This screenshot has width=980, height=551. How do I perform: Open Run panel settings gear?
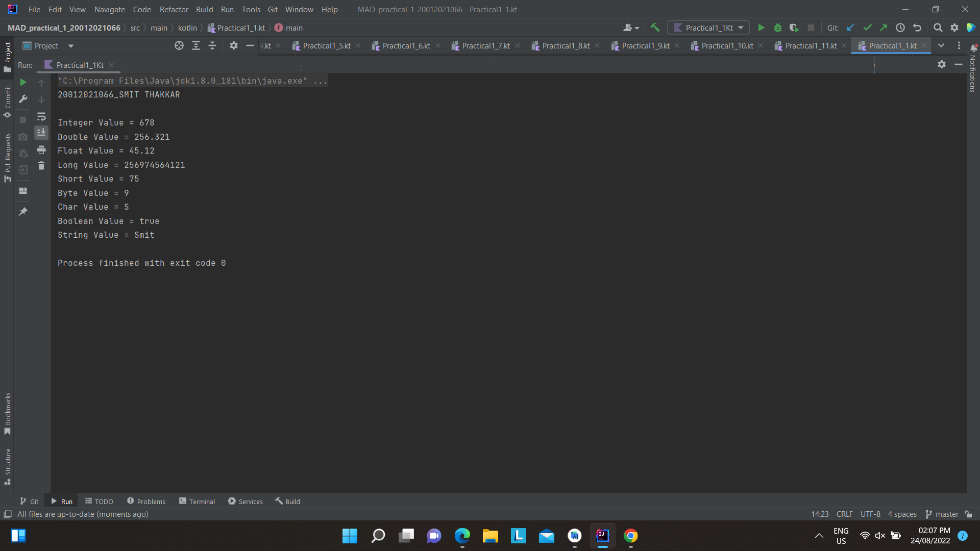tap(942, 64)
